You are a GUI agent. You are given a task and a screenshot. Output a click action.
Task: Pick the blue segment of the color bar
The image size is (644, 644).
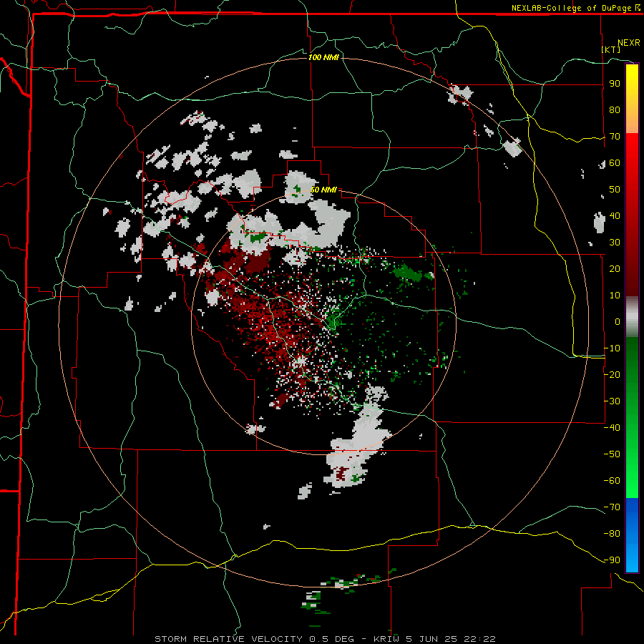pyautogui.click(x=632, y=535)
